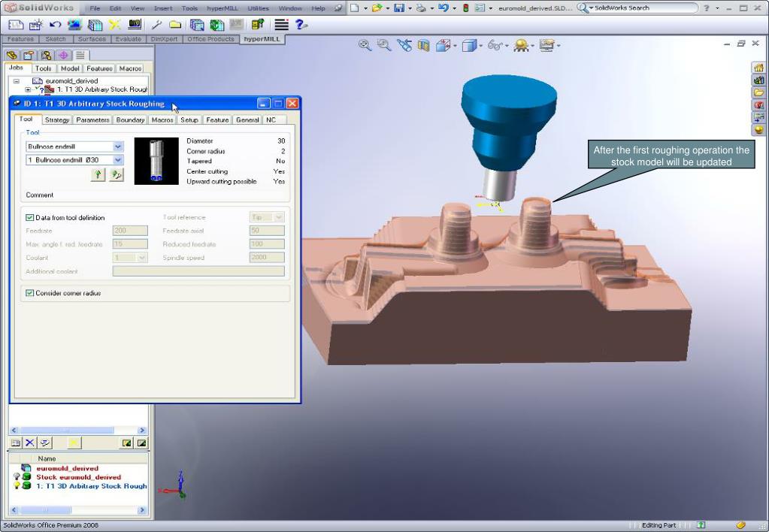Viewport: 769px width, 532px height.
Task: Open the hyperMILL menu in the menu bar
Action: [223, 8]
